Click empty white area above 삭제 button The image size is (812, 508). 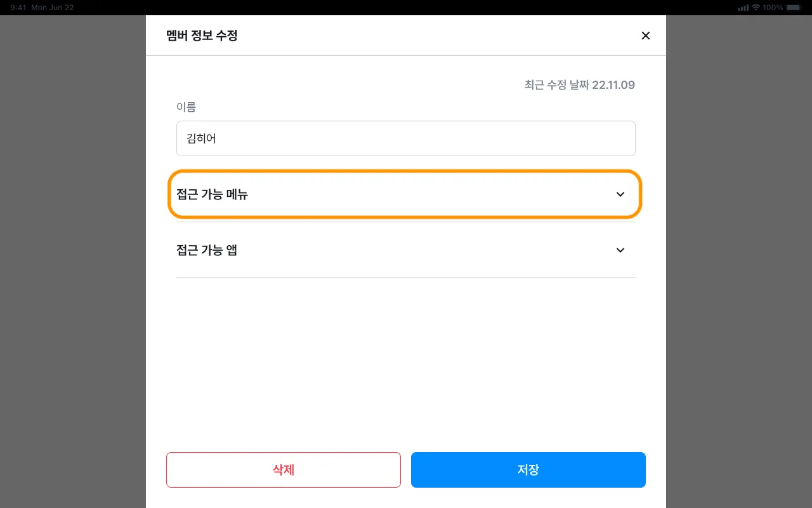[406, 368]
